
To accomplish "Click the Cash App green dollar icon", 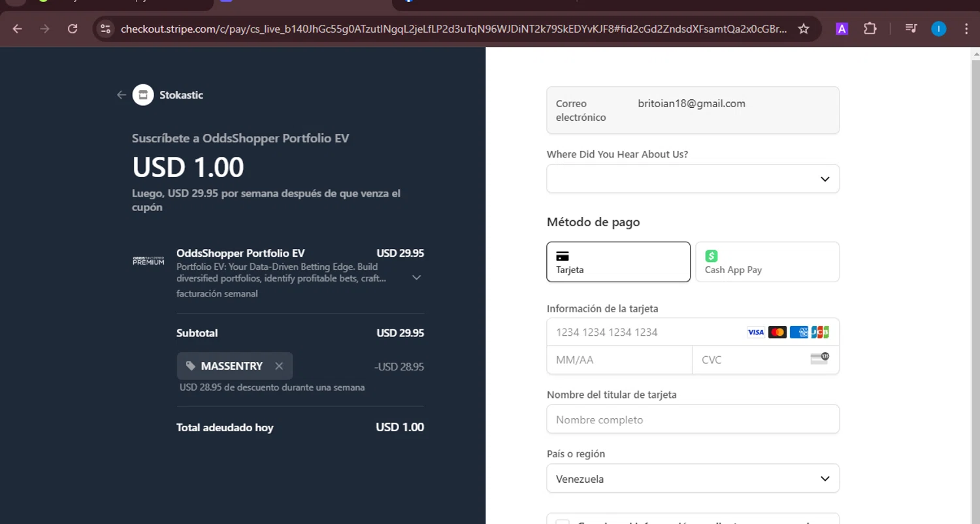I will click(711, 256).
